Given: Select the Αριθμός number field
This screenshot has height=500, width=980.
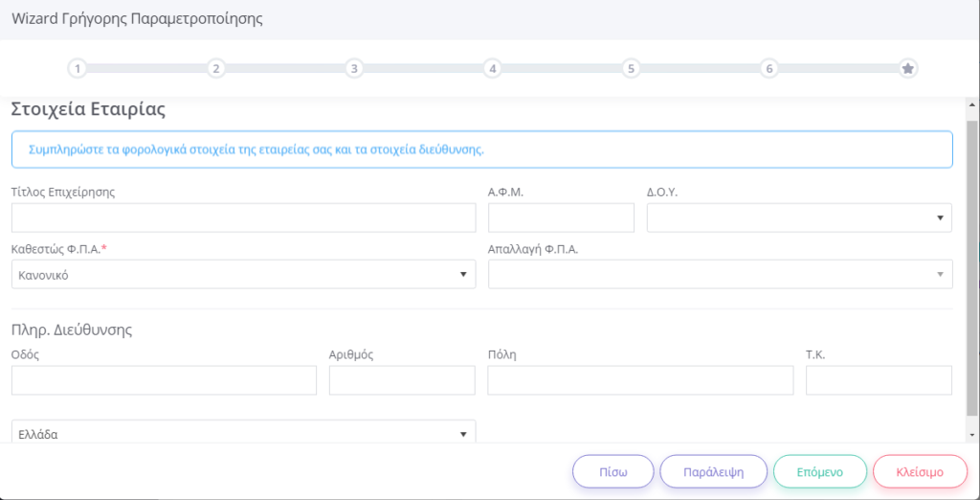Looking at the screenshot, I should pyautogui.click(x=402, y=380).
